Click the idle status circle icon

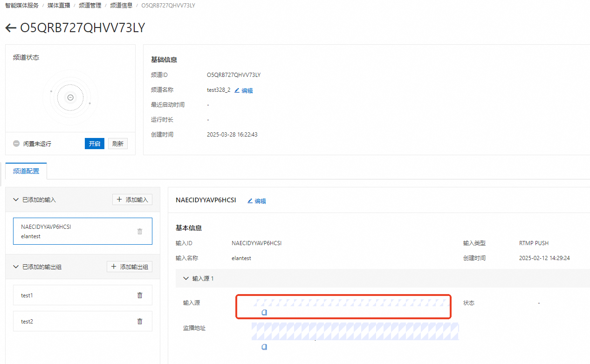[x=70, y=97]
